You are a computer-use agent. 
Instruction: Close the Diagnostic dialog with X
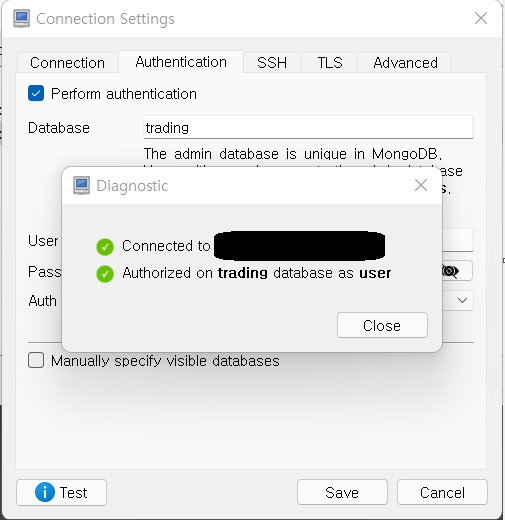[421, 185]
